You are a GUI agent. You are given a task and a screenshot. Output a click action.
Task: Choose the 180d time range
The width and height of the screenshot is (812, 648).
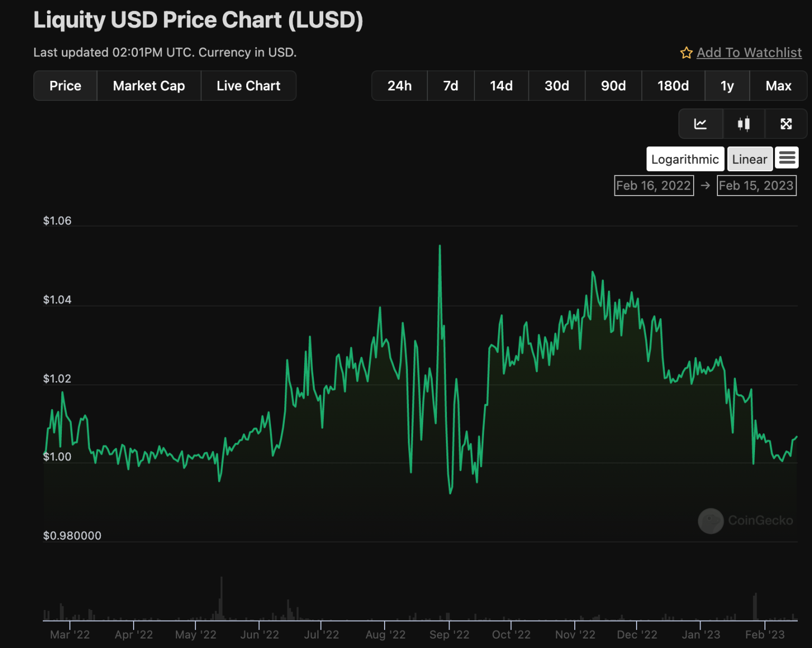673,86
